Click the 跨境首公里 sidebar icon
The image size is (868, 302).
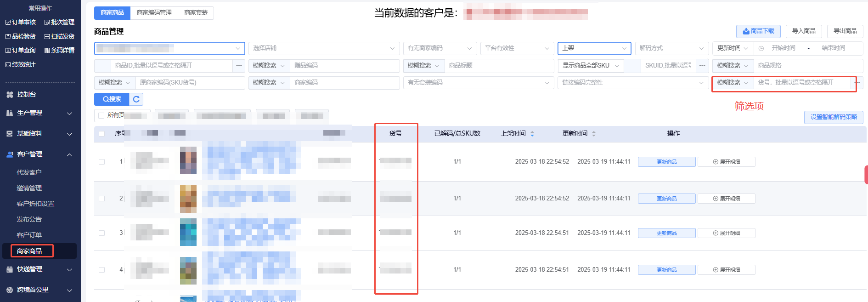[x=10, y=290]
